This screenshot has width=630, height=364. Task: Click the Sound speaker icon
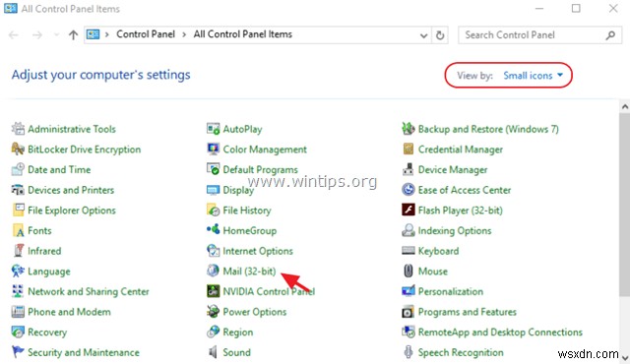point(213,352)
